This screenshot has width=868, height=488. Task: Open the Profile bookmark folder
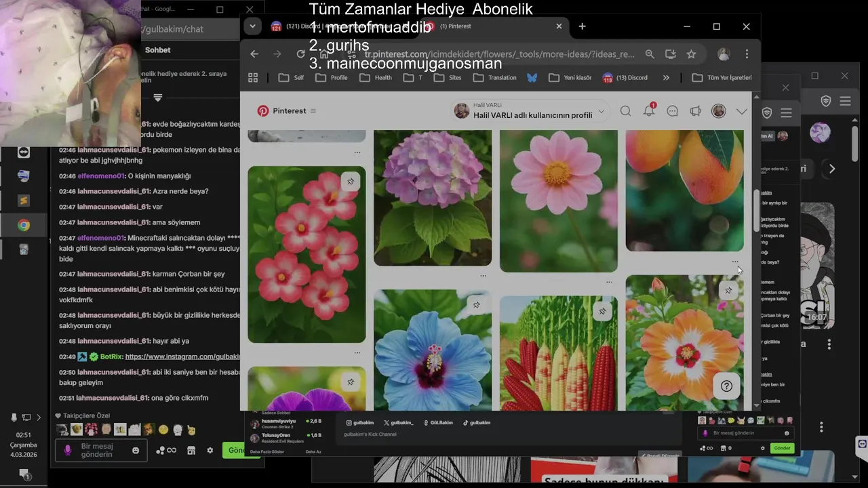(332, 77)
